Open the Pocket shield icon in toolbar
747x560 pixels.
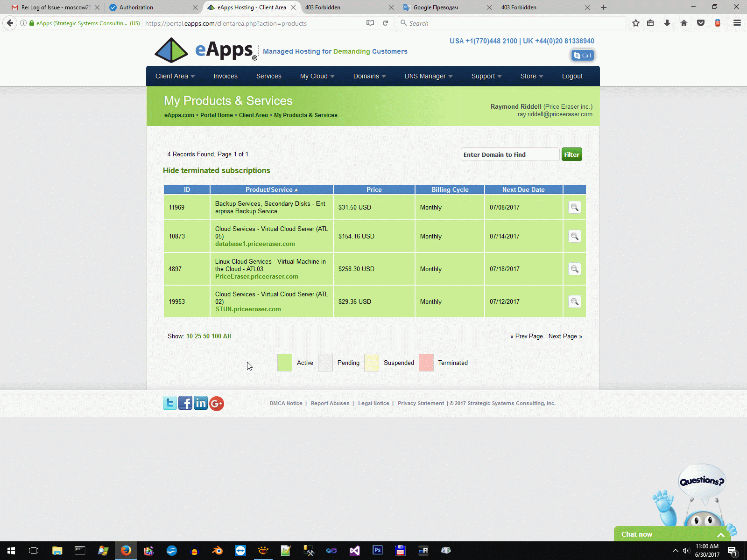(701, 23)
